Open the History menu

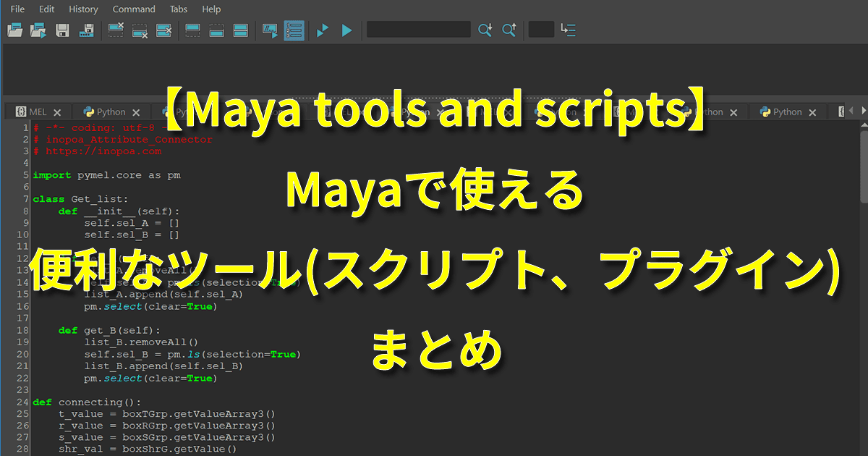[83, 9]
